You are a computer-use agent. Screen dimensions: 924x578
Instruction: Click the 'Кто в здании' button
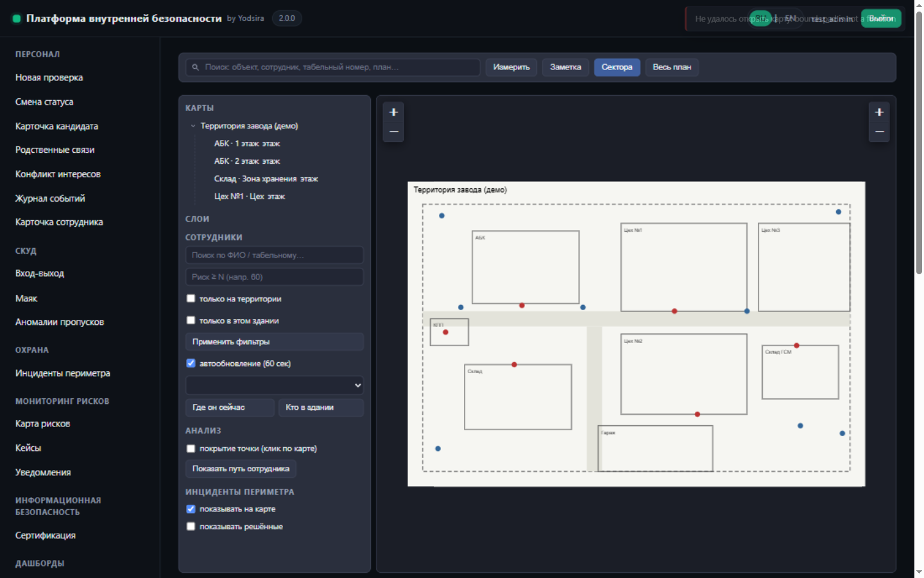coord(321,408)
